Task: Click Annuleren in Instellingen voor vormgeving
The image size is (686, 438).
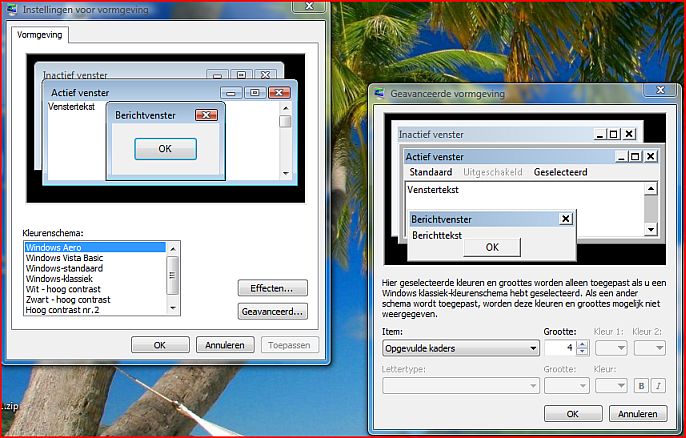Action: 225,345
